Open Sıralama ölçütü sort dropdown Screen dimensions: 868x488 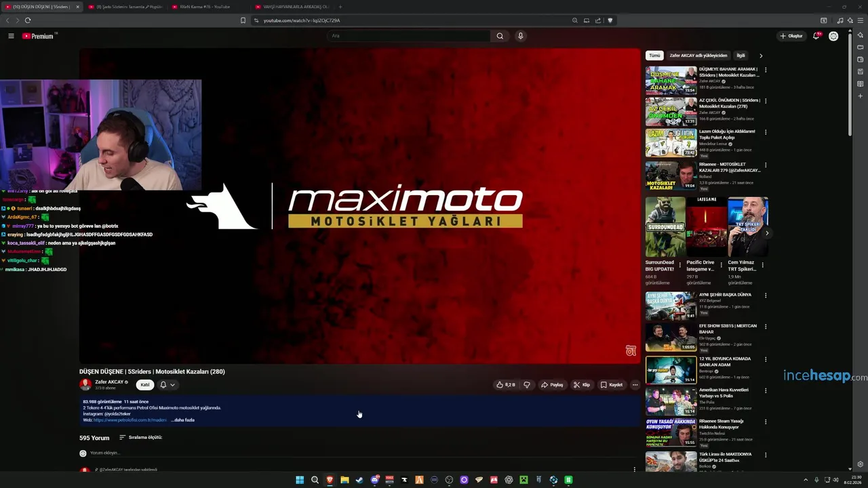[x=140, y=438]
